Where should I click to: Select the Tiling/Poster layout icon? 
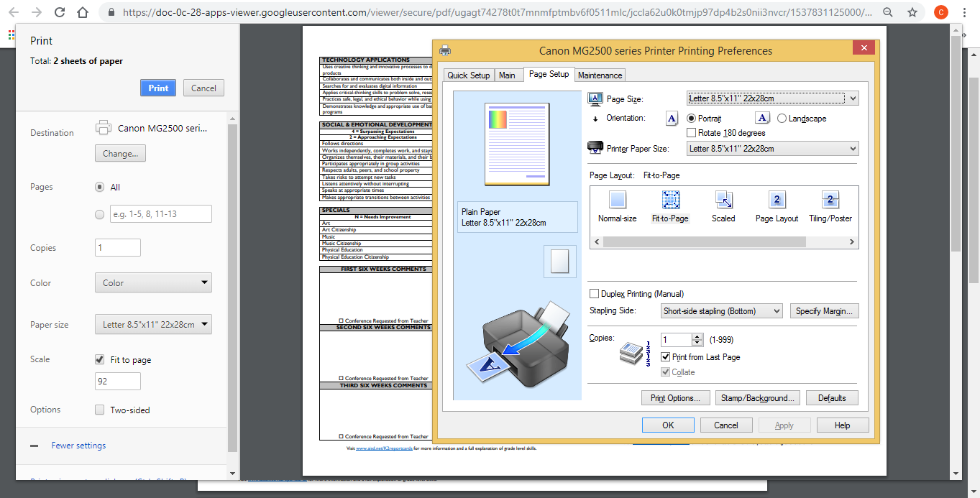[830, 200]
